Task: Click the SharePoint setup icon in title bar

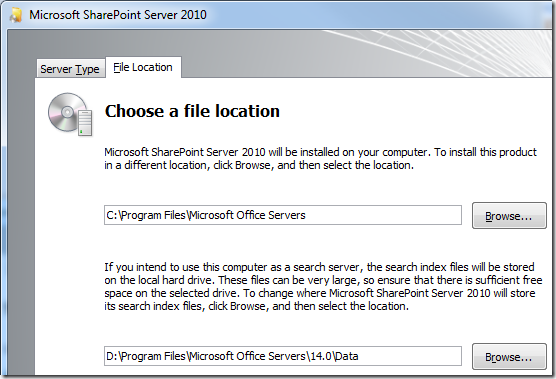Action: 15,15
